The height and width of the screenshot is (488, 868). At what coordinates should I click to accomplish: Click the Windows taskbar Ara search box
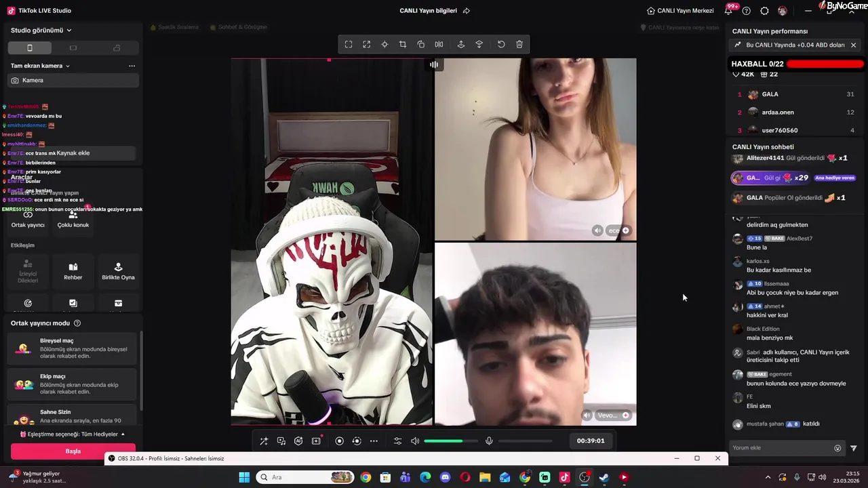point(307,477)
